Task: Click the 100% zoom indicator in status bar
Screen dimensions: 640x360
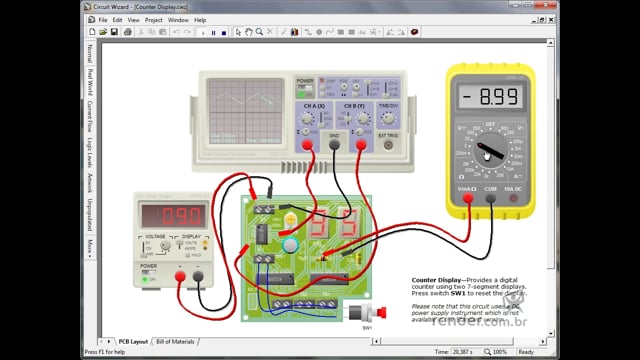Action: click(x=496, y=352)
